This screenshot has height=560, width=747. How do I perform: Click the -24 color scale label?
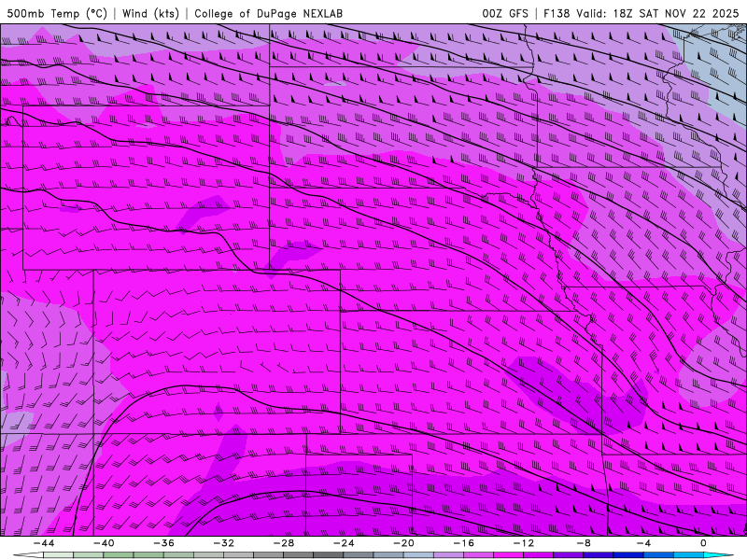tap(344, 543)
